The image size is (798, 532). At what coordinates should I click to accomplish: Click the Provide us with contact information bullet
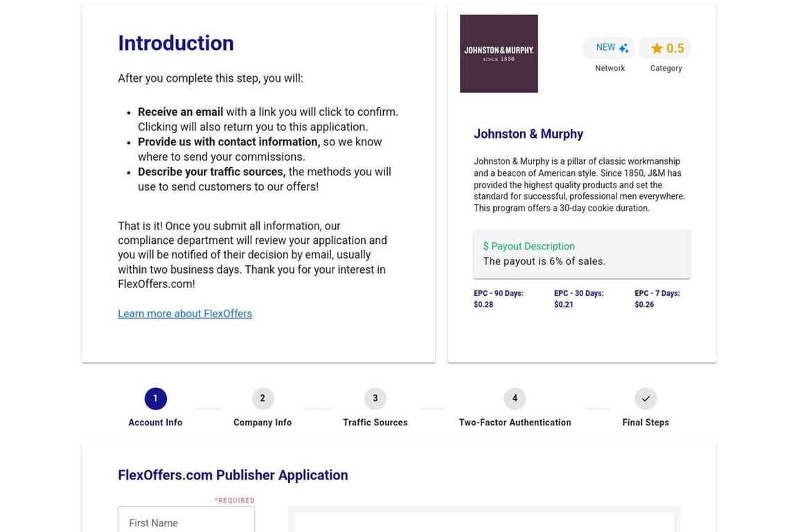pos(260,149)
